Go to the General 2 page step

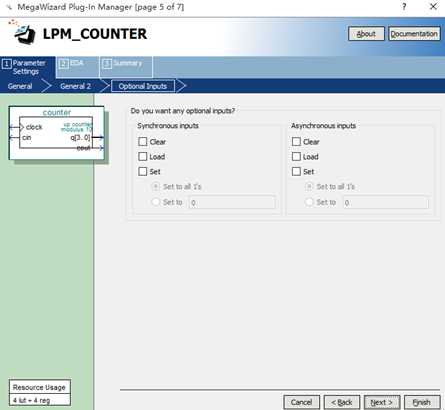(75, 86)
